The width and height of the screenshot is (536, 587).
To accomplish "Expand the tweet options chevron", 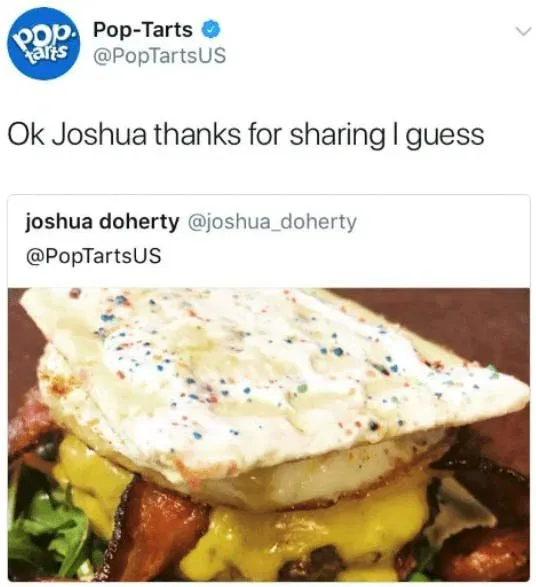I will point(523,31).
